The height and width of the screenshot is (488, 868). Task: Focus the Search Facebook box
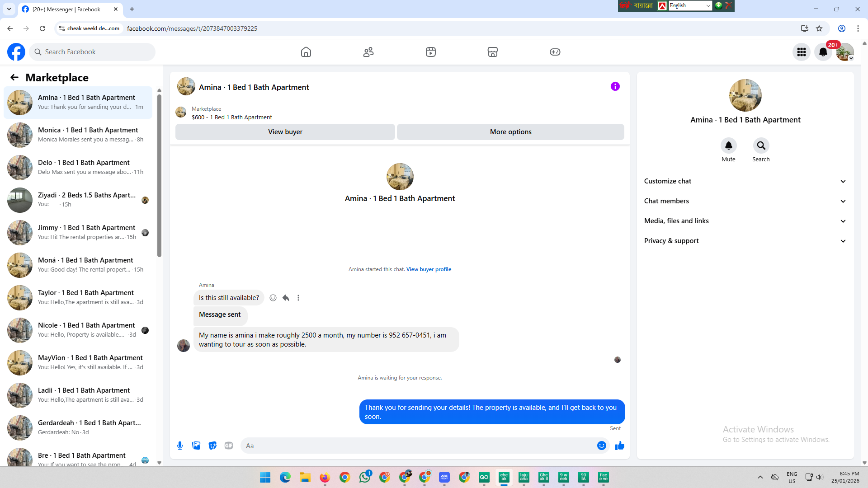point(92,52)
